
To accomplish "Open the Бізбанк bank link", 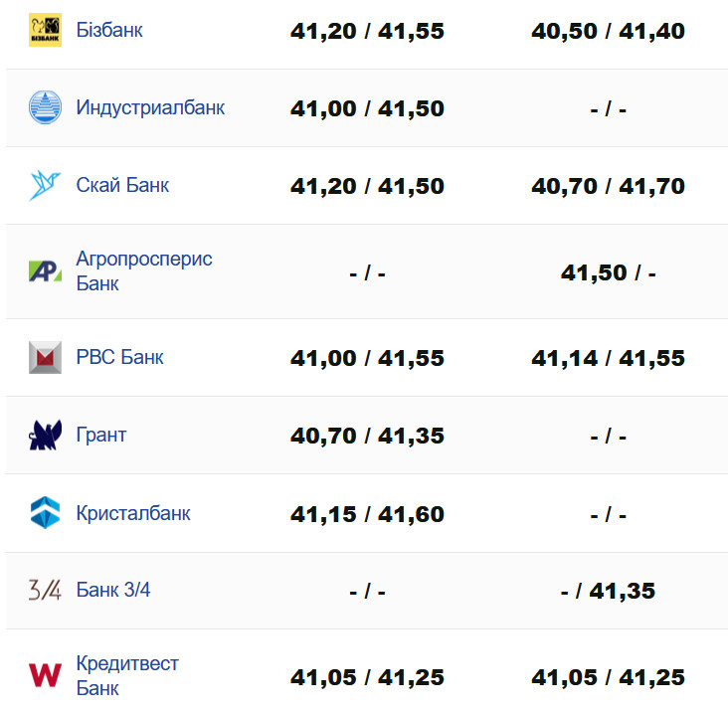I will (109, 30).
